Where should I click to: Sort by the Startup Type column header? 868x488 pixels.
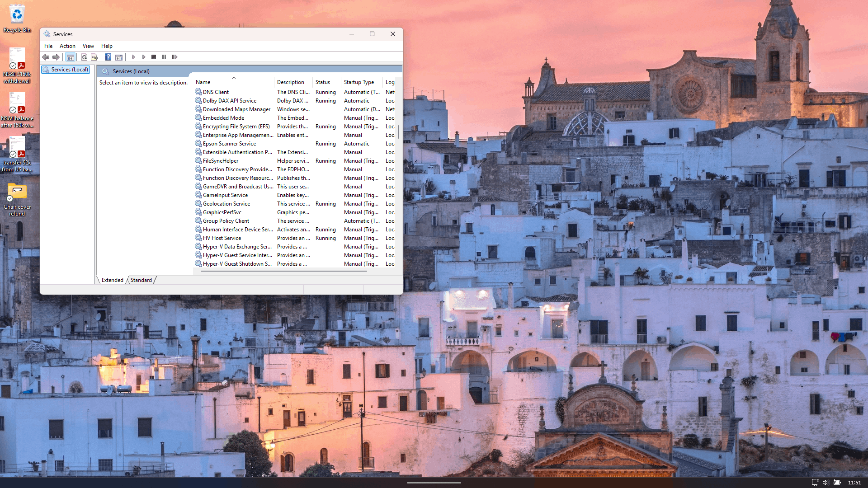(362, 82)
